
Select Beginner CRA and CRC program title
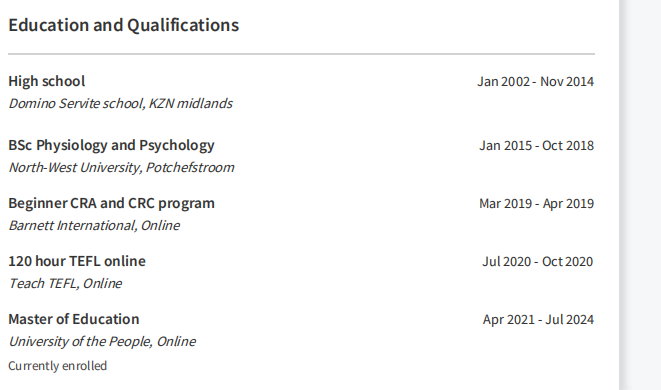point(111,203)
